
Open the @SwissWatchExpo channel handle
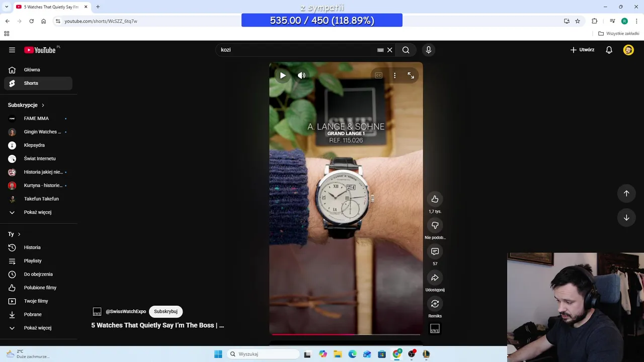(126, 312)
